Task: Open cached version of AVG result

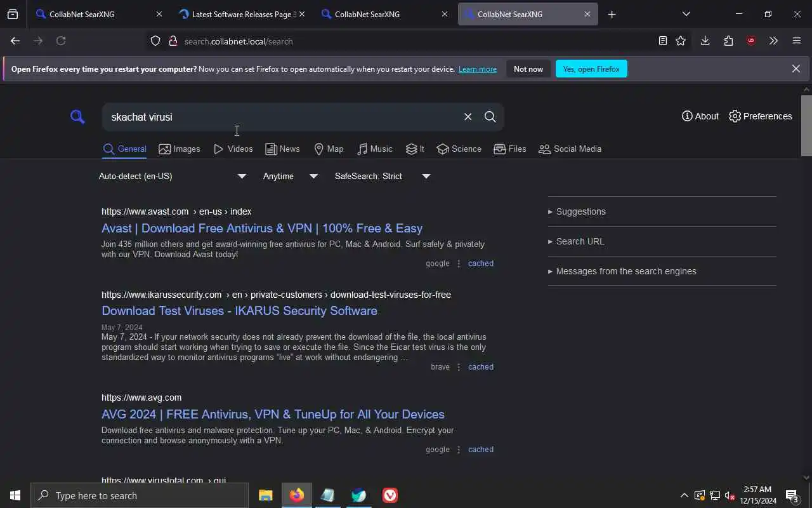Action: click(x=480, y=450)
